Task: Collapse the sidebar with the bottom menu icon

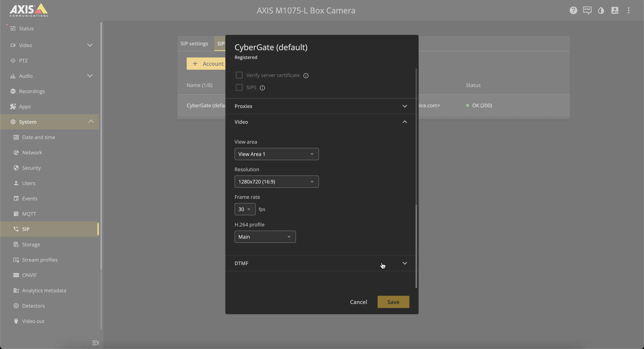Action: click(95, 343)
